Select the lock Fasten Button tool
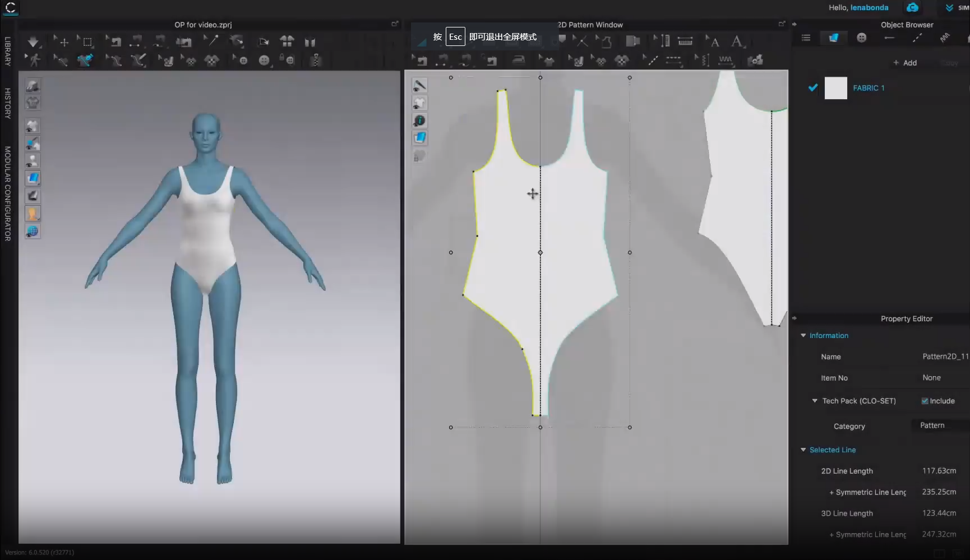 coord(288,60)
